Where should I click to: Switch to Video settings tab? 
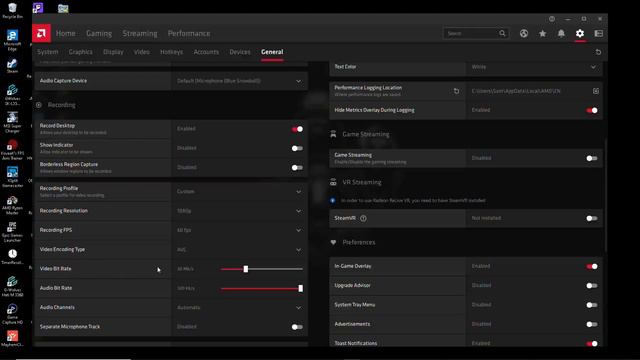pyautogui.click(x=142, y=52)
